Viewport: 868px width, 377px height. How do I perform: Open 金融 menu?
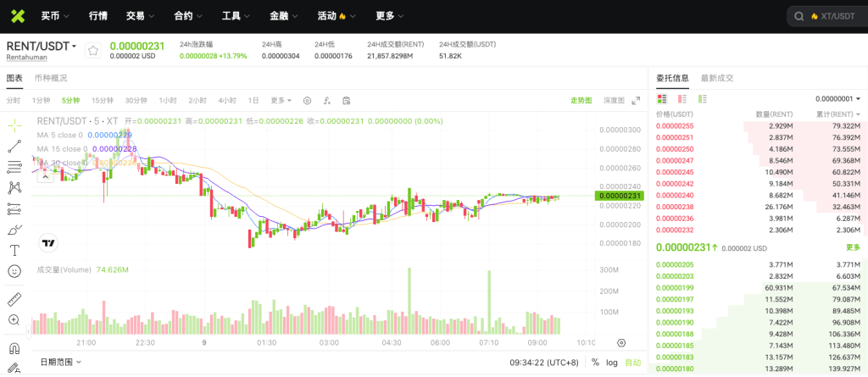284,16
